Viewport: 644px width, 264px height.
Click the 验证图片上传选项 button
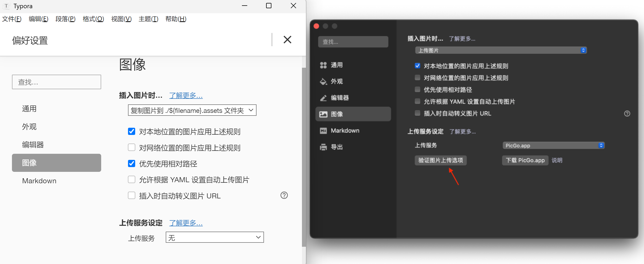point(441,160)
